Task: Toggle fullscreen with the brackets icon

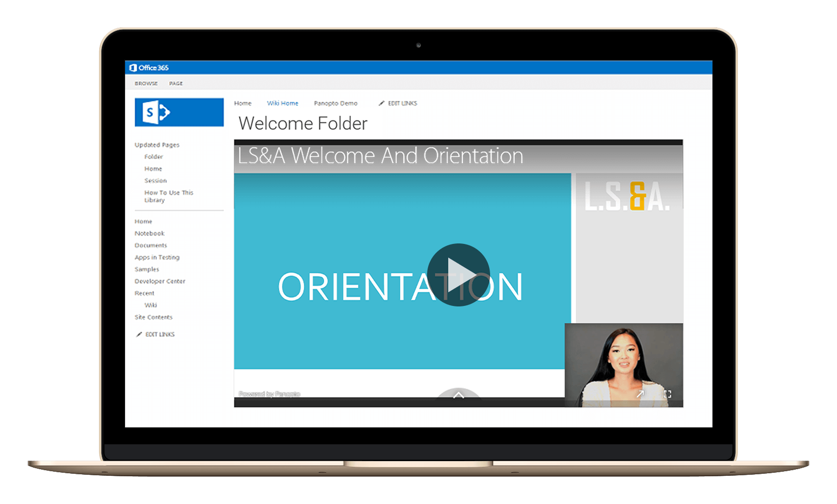Action: tap(667, 394)
